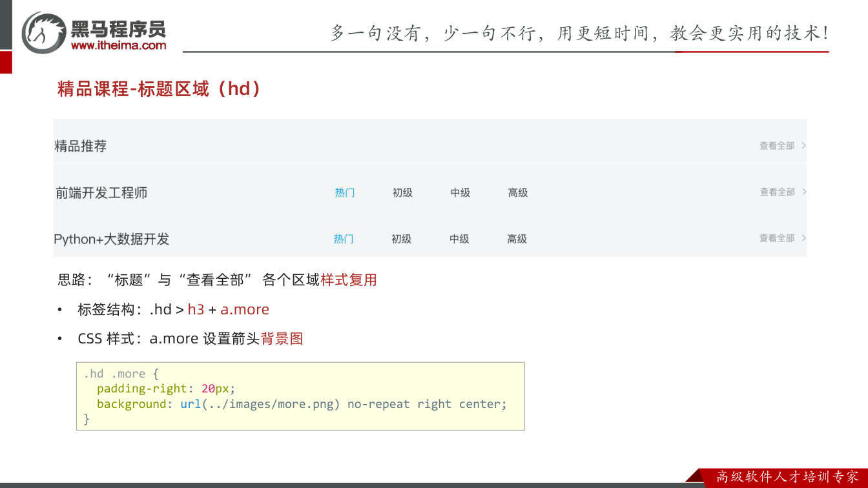
Task: Click the 黑马程序员 brand name text
Action: pos(118,28)
